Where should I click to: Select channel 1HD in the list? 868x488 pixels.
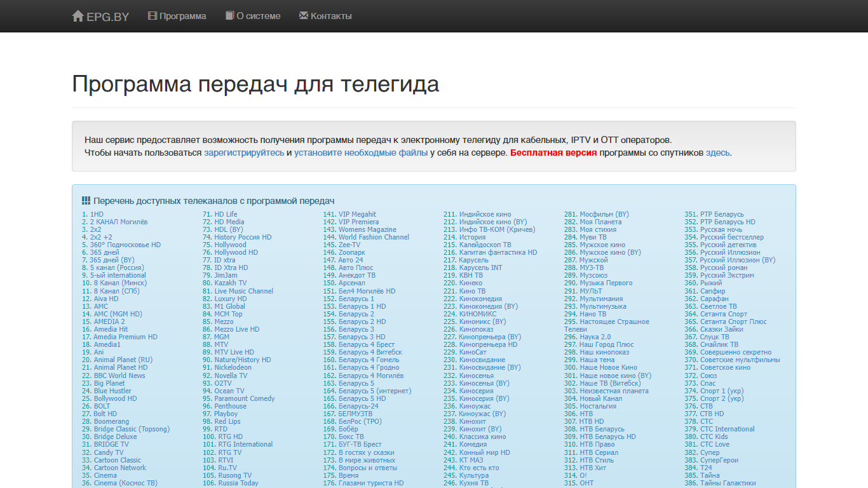[x=97, y=215]
